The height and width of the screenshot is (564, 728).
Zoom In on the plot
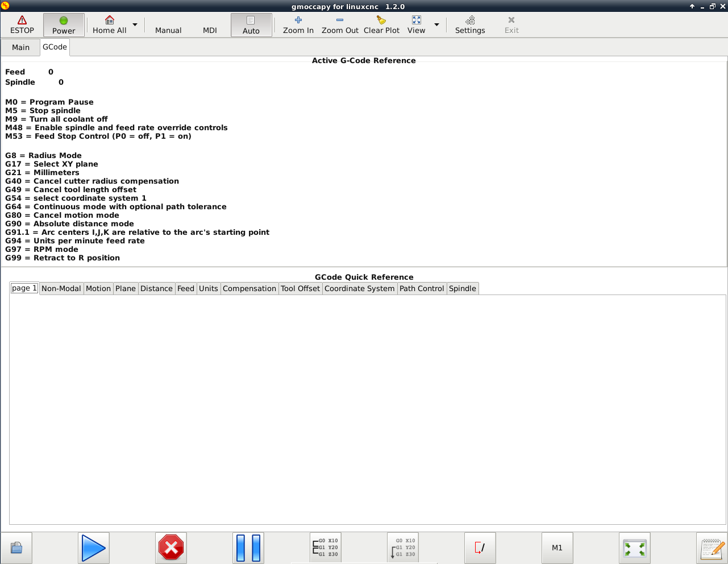tap(298, 25)
